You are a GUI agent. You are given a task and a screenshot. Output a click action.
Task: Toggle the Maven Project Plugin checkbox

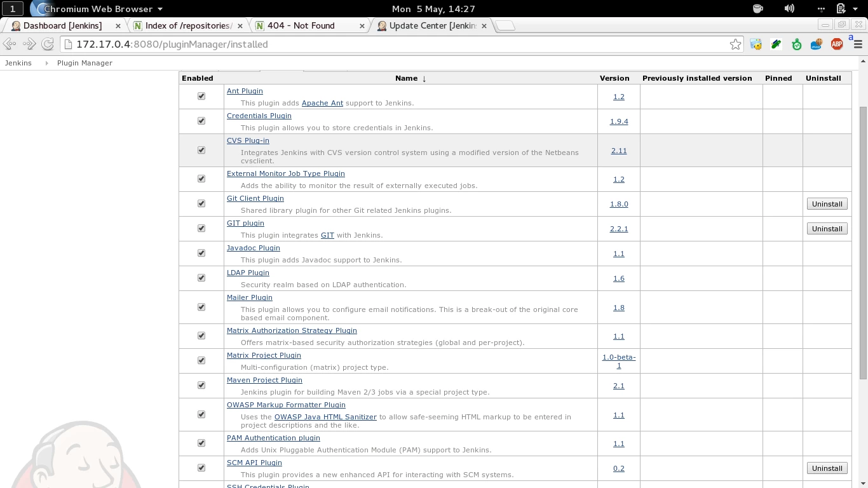(201, 385)
